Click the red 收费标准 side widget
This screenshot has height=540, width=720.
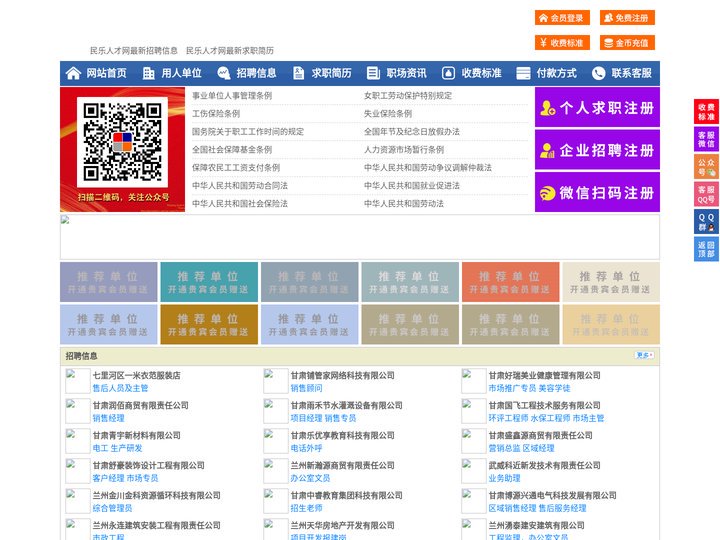click(706, 112)
